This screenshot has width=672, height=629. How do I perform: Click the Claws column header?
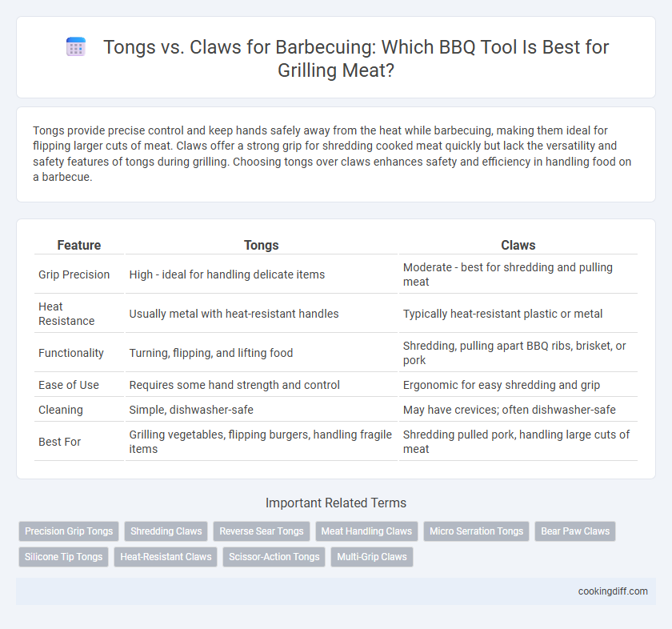(x=518, y=245)
